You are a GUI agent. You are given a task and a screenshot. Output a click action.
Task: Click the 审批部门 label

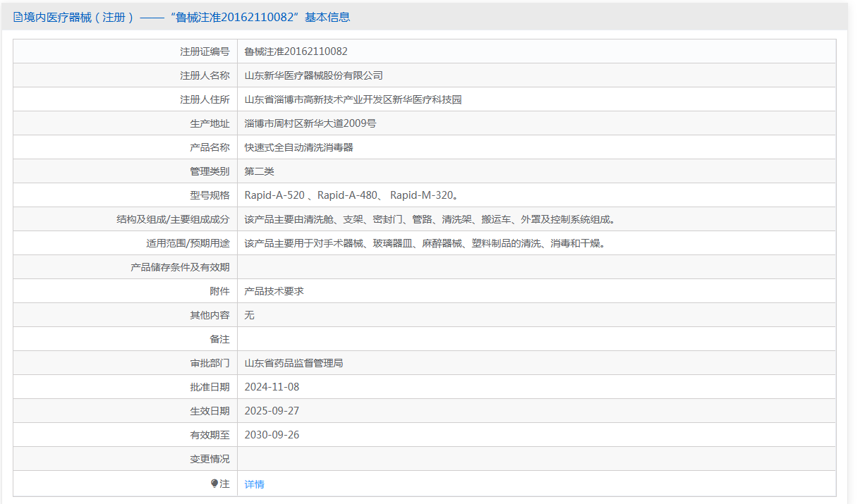click(x=210, y=363)
